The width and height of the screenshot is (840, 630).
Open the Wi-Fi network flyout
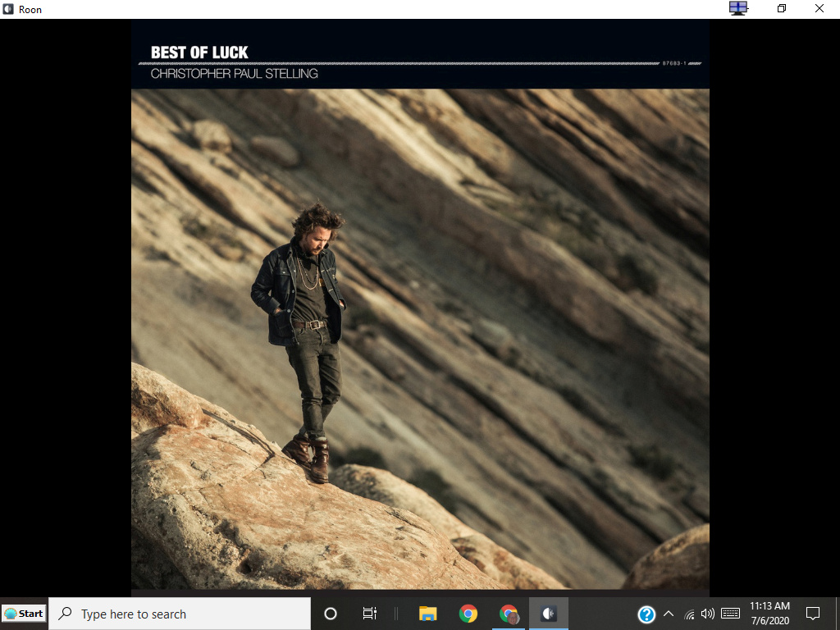point(689,614)
